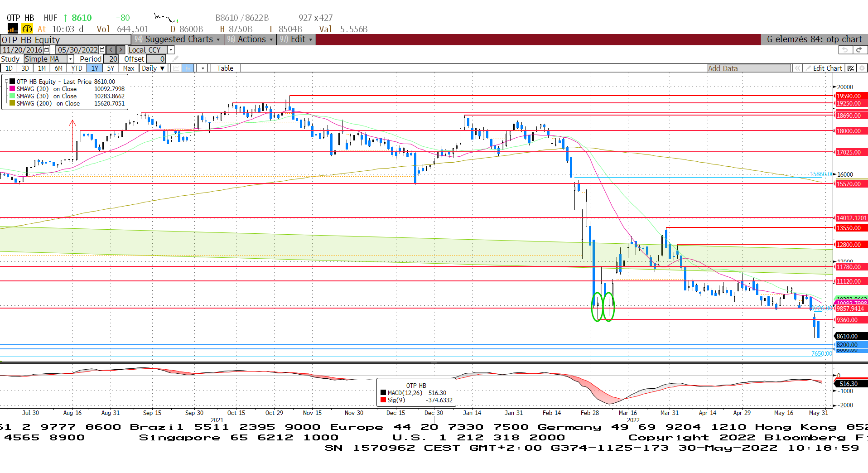This screenshot has height=473, width=868.
Task: Select the 3D time range
Action: (x=25, y=68)
